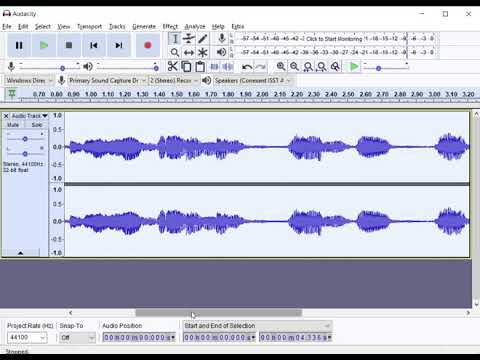Select the Envelope tool

pyautogui.click(x=189, y=38)
